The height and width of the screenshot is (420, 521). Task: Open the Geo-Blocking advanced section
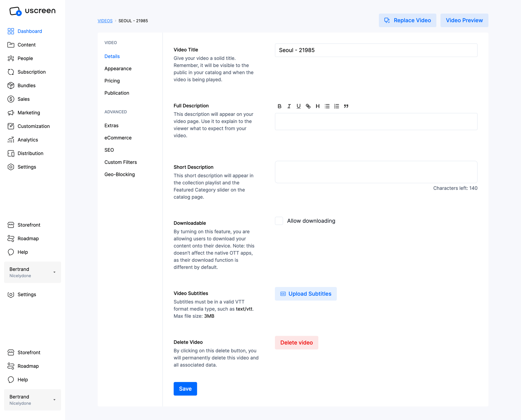tap(119, 174)
